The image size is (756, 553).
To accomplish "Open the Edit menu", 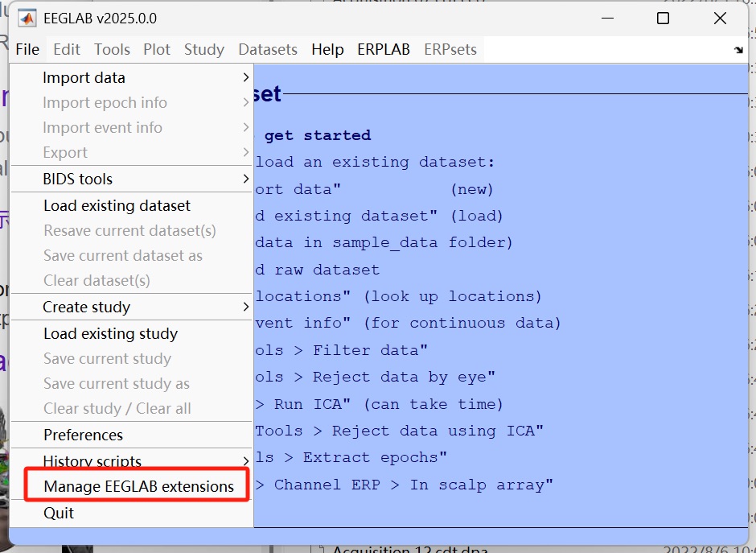I will 66,49.
